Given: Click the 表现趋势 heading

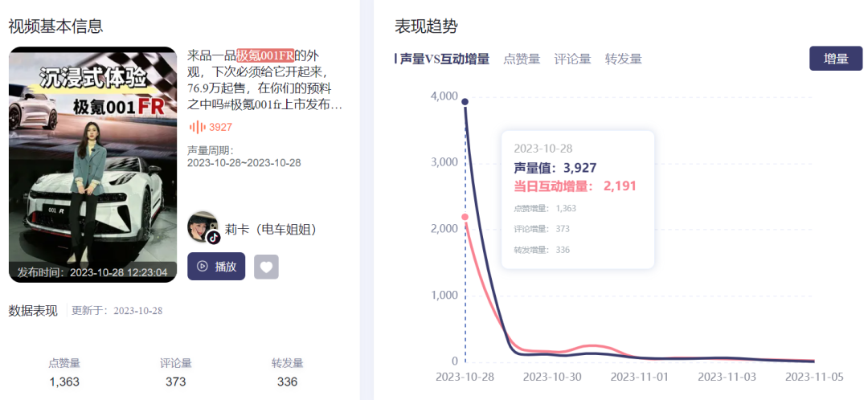Looking at the screenshot, I should point(426,26).
